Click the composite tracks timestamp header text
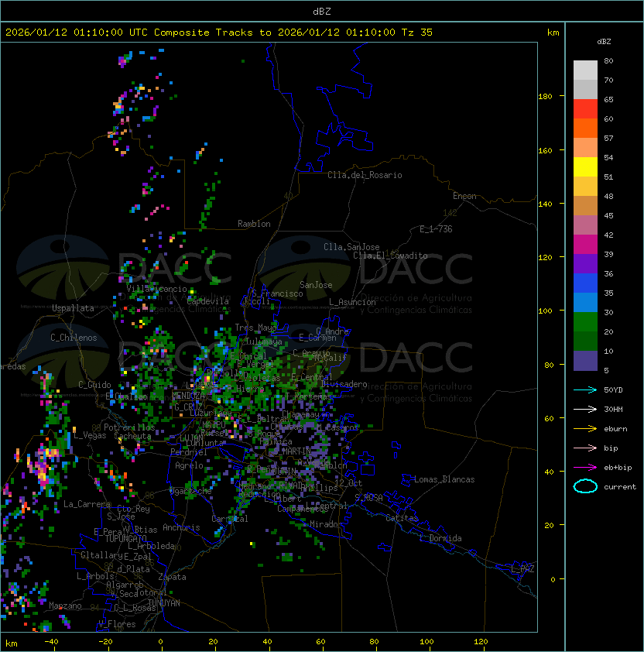The image size is (644, 652). coord(219,32)
